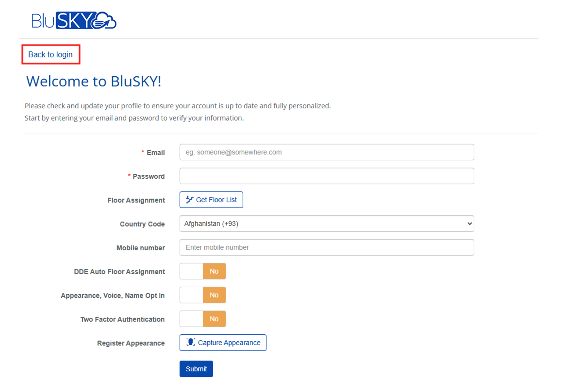Click the stairs icon in Get Floor List
The width and height of the screenshot is (588, 389).
click(189, 200)
